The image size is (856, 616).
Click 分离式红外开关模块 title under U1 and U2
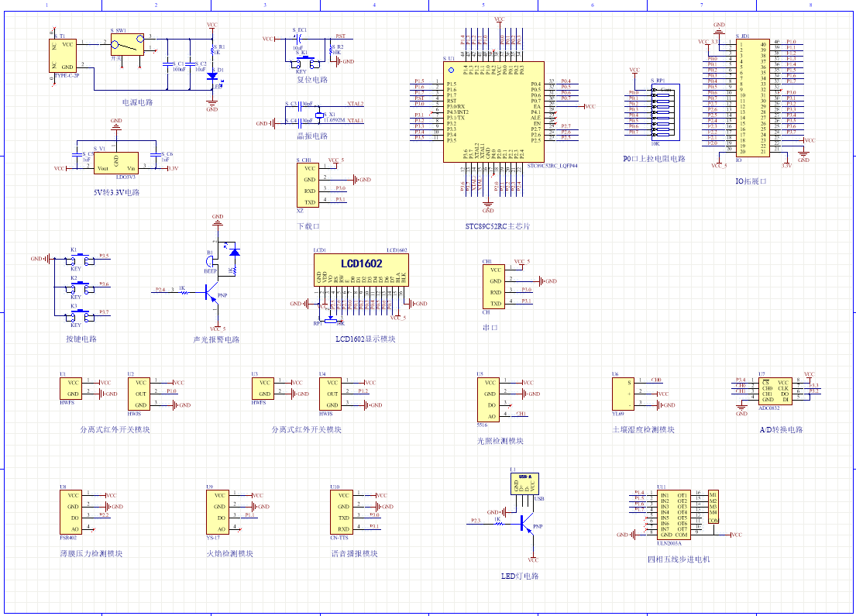tap(115, 430)
